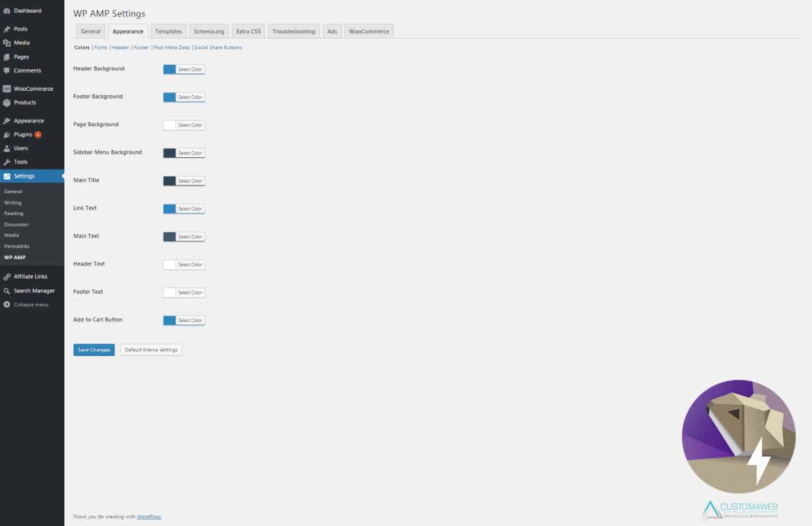Click the Page Background white swatch
The width and height of the screenshot is (812, 526).
pos(169,125)
